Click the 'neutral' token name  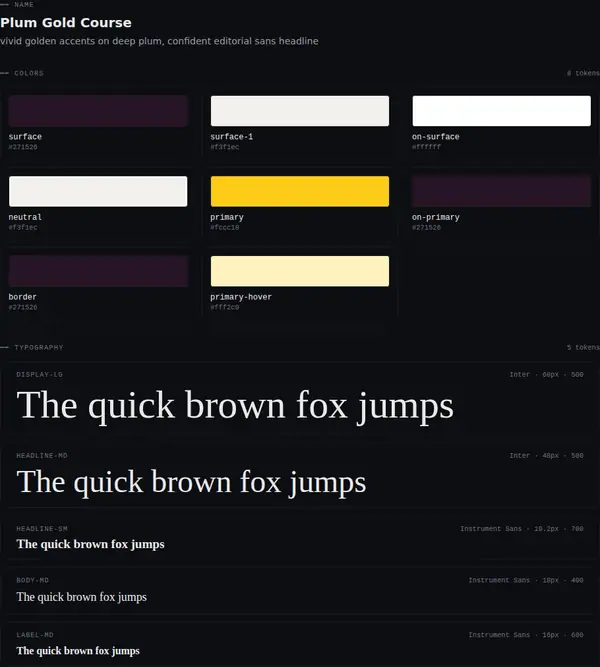25,217
